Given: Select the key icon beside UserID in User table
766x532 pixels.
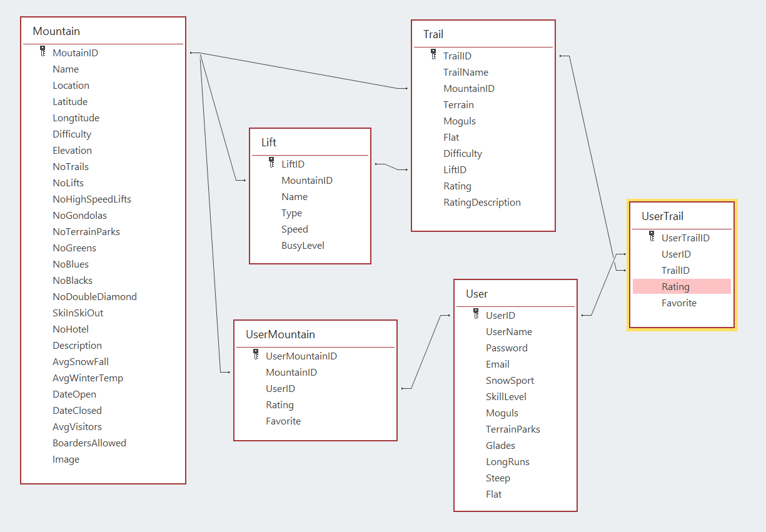Looking at the screenshot, I should [x=476, y=314].
